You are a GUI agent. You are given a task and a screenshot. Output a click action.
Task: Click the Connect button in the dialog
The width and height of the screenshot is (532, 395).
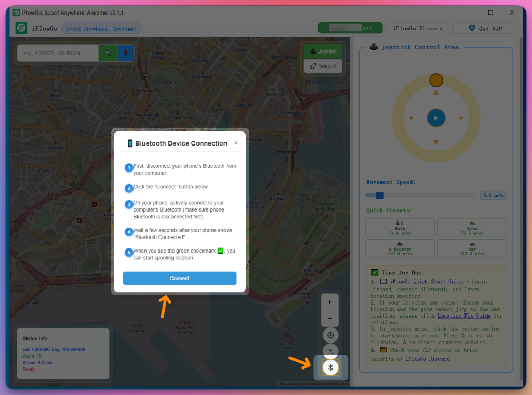click(179, 278)
